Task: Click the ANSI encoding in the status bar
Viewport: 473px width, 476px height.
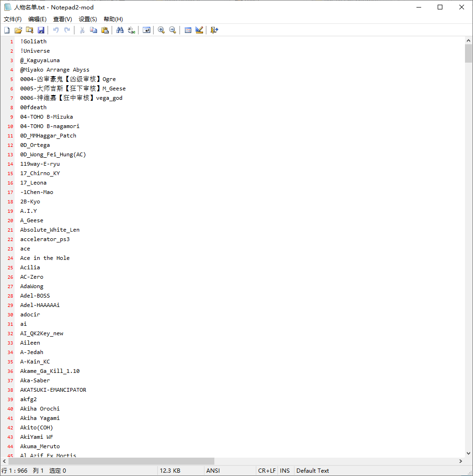Action: [213, 470]
